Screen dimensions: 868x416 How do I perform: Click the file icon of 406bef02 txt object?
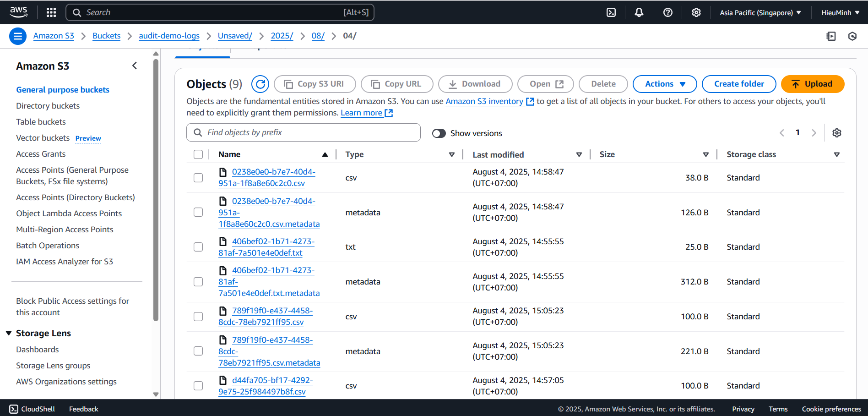click(x=223, y=241)
